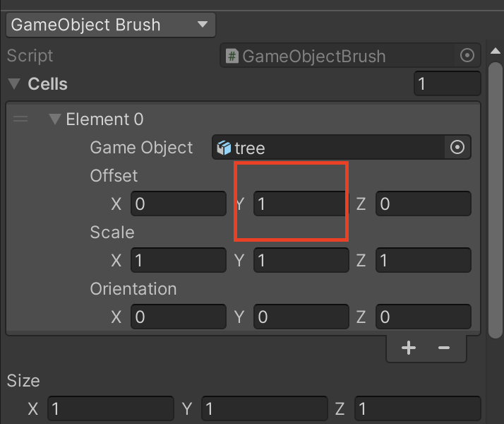Open the GameObject Brush dropdown
Screen dimensions: 504x424
(x=110, y=25)
